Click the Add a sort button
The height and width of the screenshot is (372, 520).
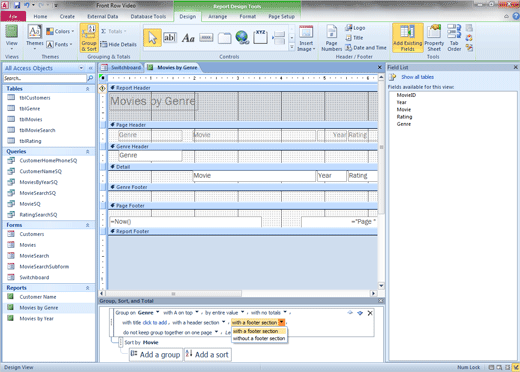[207, 354]
